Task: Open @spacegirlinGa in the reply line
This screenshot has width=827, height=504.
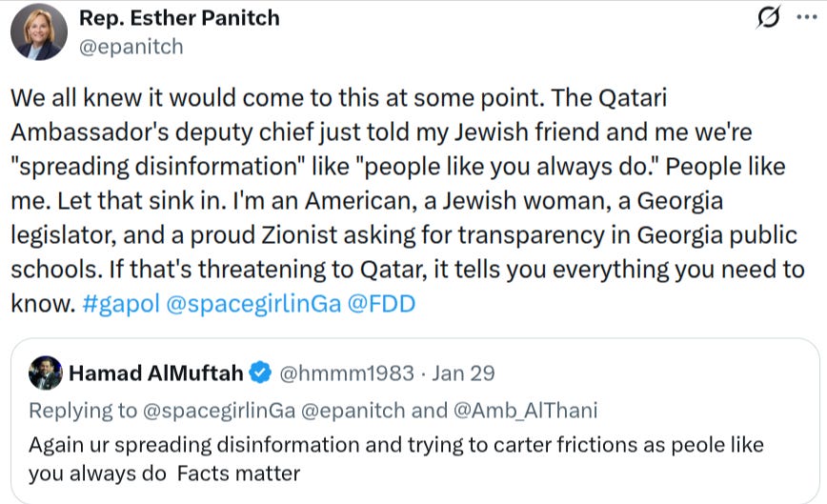Action: point(219,411)
